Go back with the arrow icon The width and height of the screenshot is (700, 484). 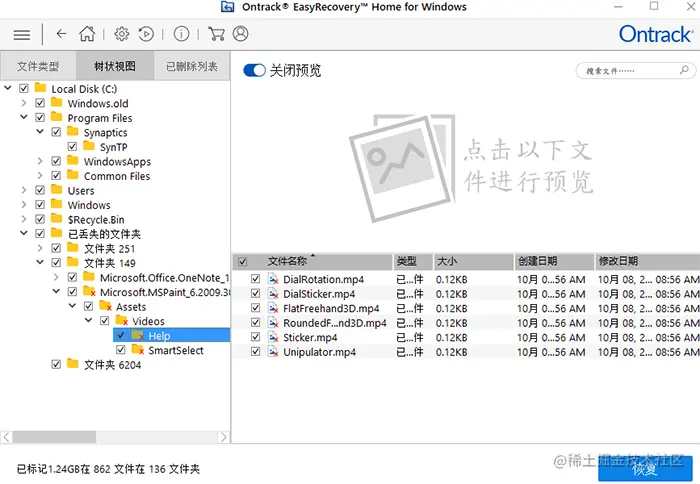pyautogui.click(x=61, y=33)
